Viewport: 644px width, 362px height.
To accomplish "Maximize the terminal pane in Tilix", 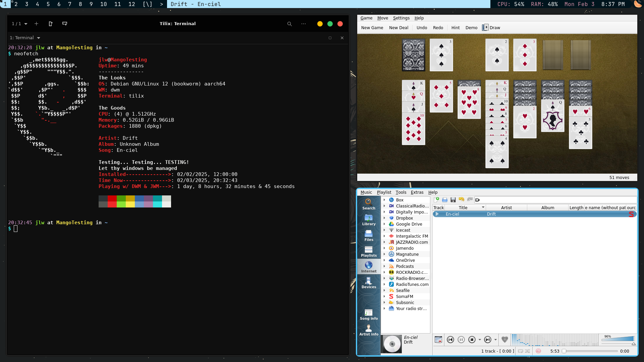I will 330,38.
